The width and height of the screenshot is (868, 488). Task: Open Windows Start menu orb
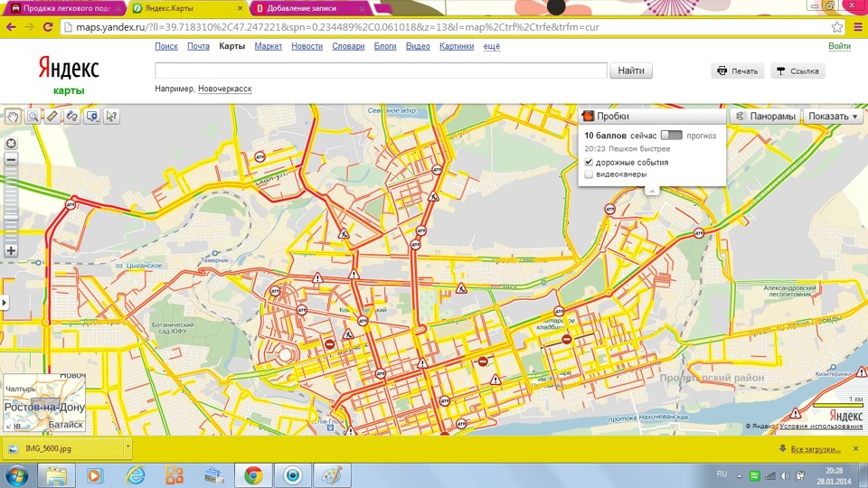(17, 476)
